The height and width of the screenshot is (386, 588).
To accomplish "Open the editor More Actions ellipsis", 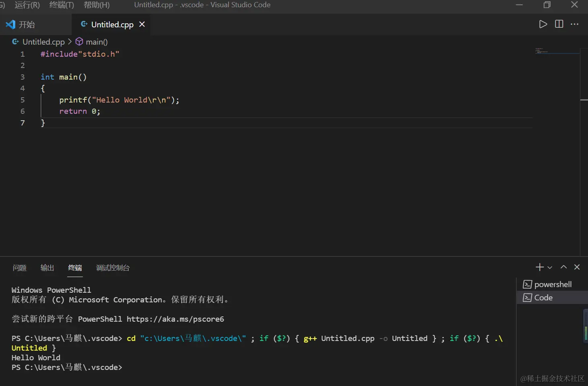I will [574, 24].
